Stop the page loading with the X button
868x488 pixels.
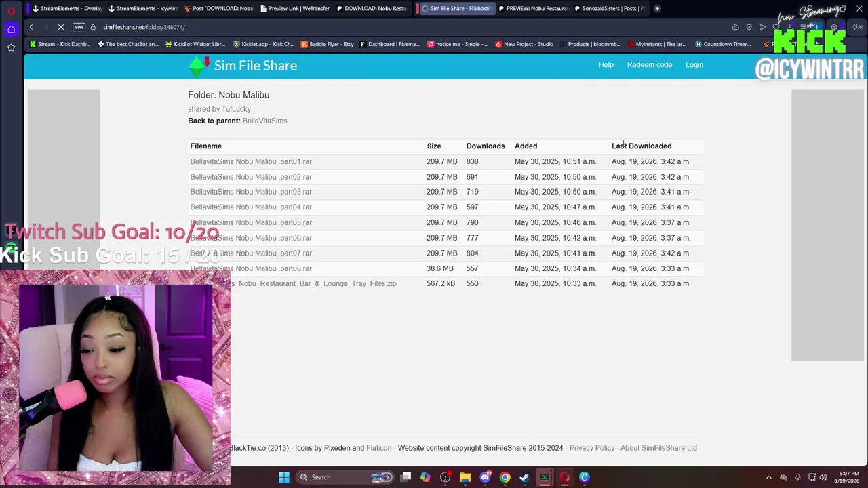60,27
